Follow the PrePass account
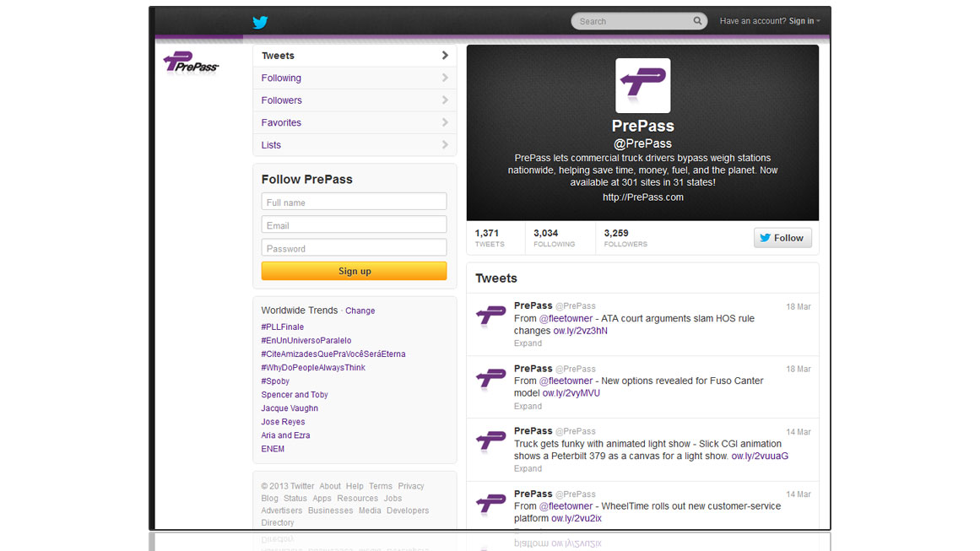 point(782,238)
